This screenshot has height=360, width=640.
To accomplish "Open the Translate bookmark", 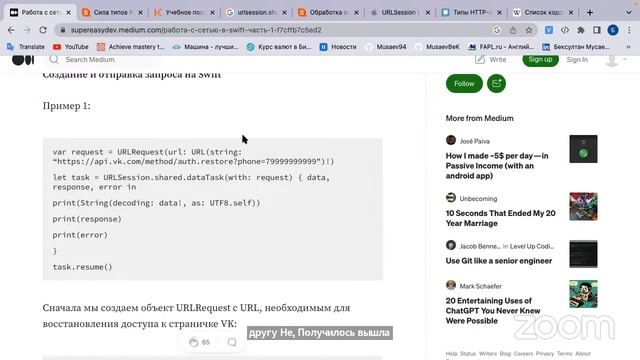I will (x=26, y=47).
